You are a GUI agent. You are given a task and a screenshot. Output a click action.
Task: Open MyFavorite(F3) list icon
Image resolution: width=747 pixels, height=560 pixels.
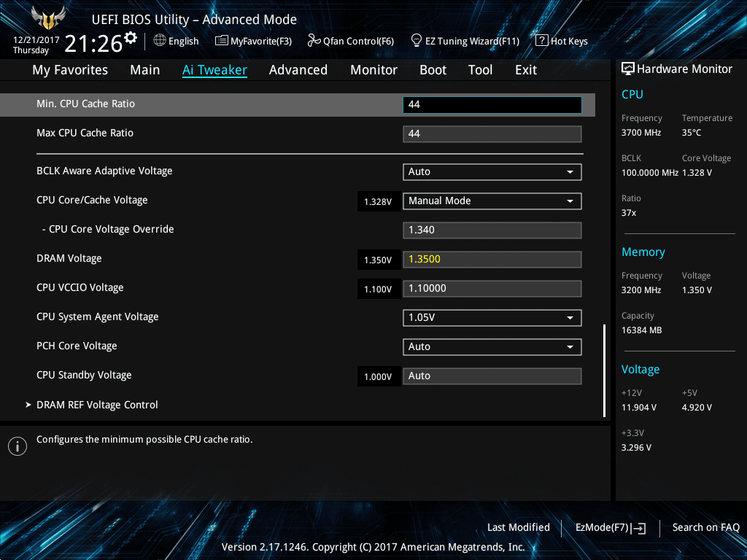(221, 41)
